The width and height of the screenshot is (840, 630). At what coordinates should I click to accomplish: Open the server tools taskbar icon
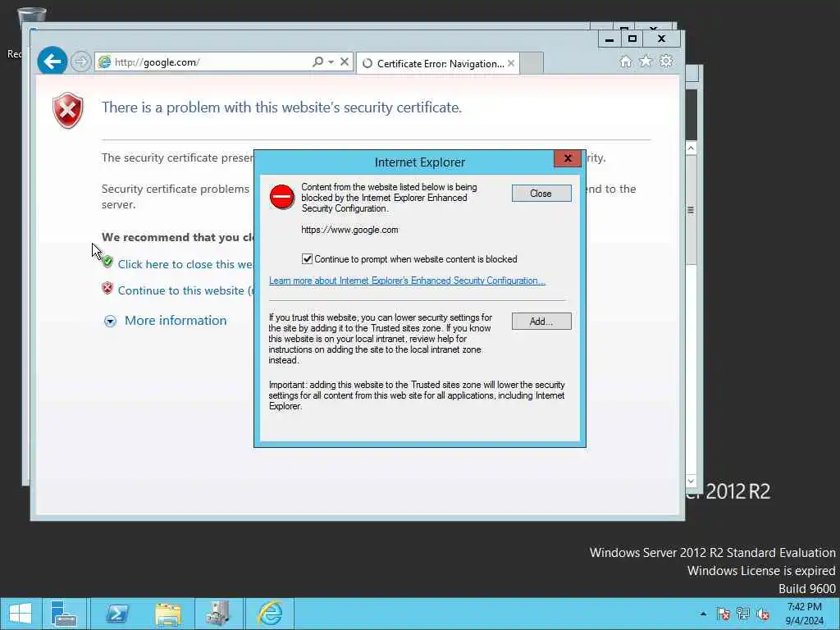tap(218, 614)
